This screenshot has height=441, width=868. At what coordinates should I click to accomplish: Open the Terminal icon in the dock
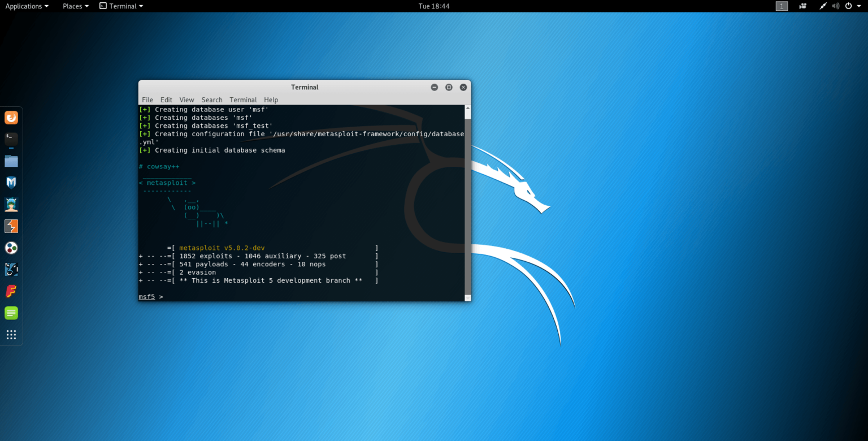click(11, 139)
